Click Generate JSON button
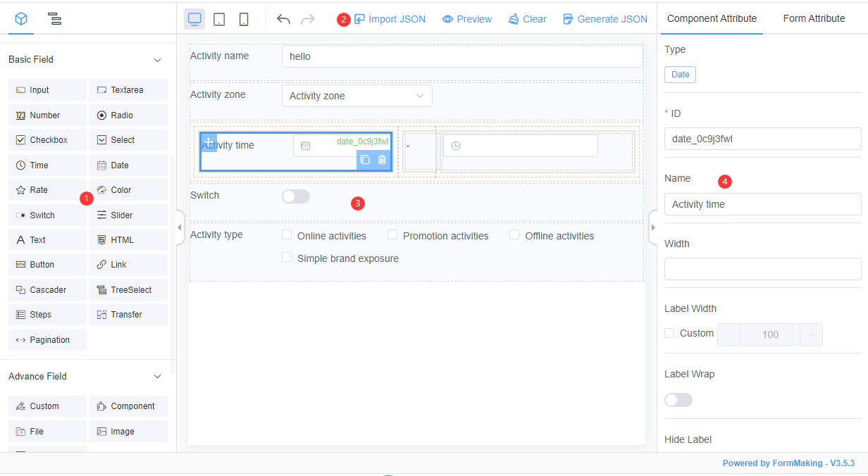 [x=605, y=19]
